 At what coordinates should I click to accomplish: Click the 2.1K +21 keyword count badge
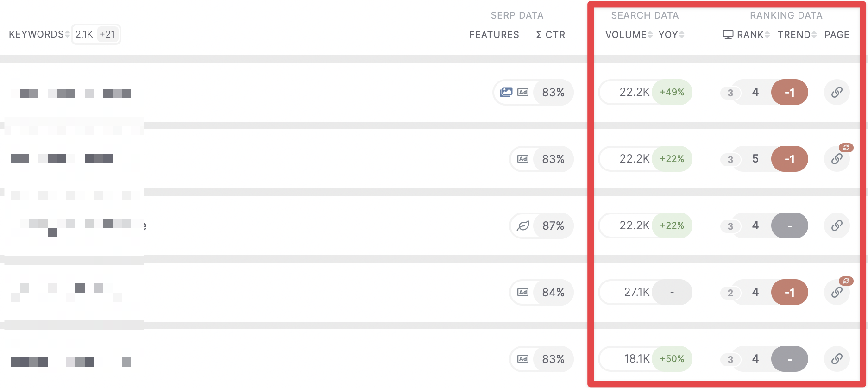[96, 34]
